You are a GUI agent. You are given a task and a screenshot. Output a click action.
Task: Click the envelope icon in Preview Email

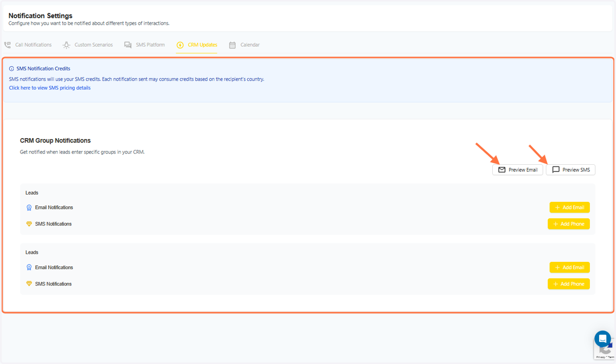[502, 170]
